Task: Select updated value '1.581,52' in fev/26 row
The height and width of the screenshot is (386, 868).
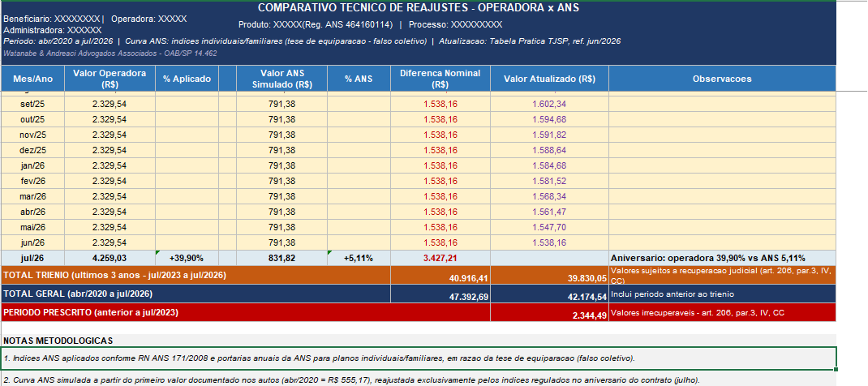Action: tap(549, 181)
